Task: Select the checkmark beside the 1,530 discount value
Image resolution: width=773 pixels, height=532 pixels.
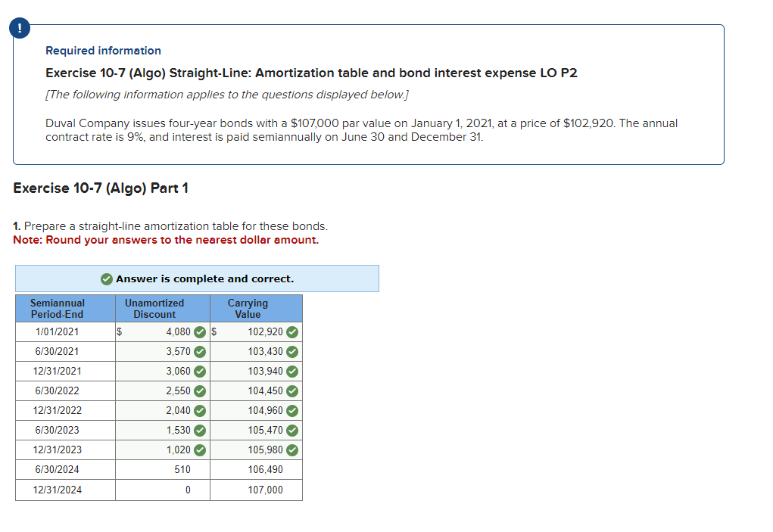Action: pyautogui.click(x=198, y=430)
